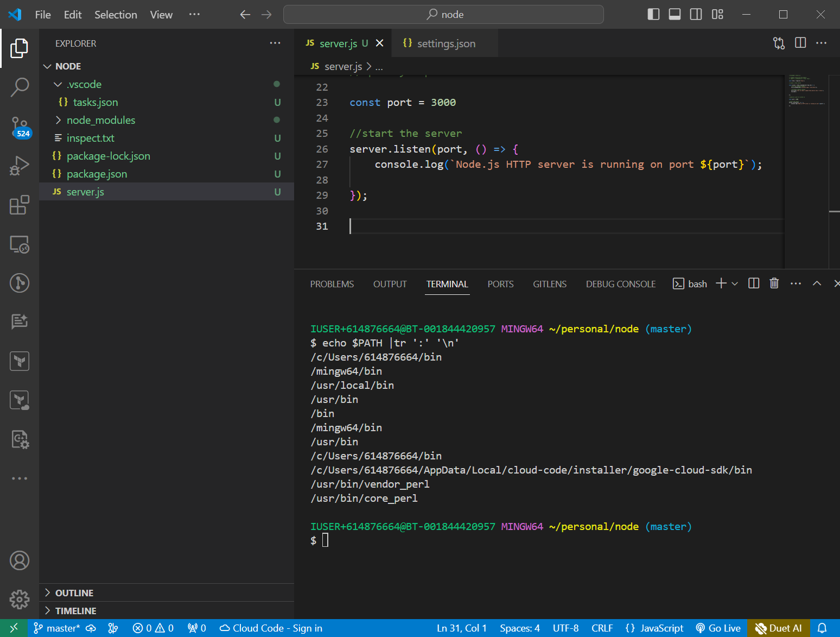
Task: Open the new terminal launch profile dropdown
Action: [x=735, y=284]
